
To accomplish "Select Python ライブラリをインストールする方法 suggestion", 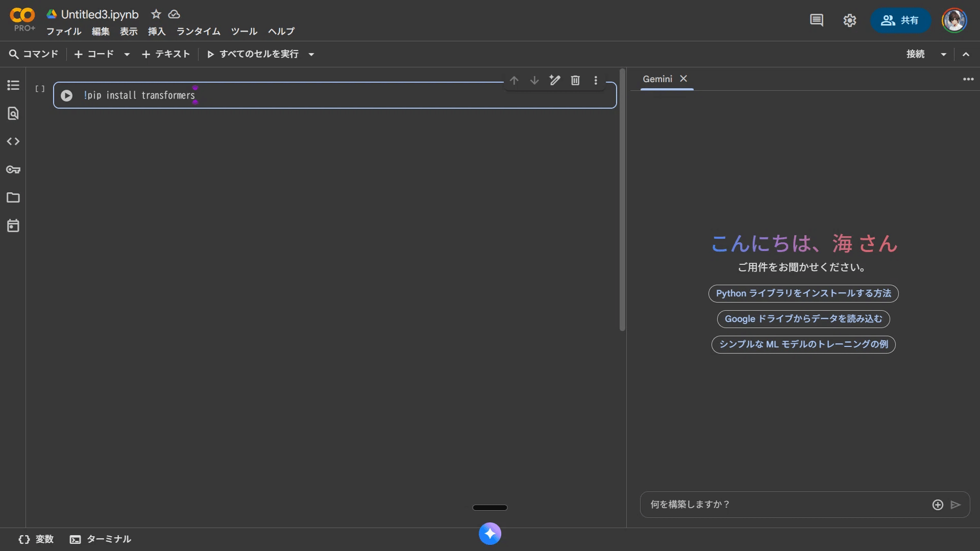I will (803, 293).
